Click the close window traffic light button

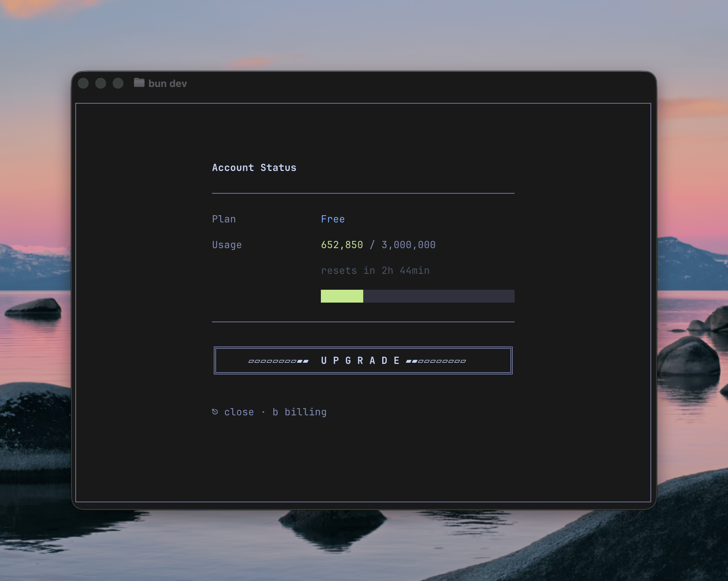point(83,83)
